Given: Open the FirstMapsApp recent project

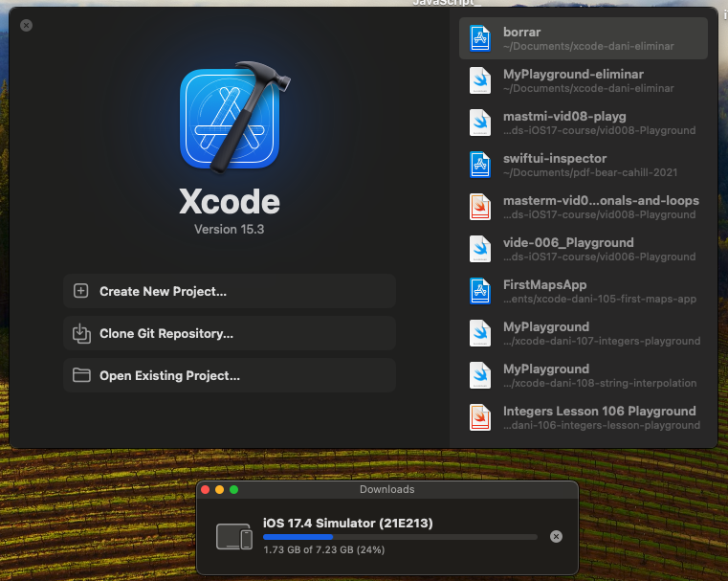Looking at the screenshot, I should pyautogui.click(x=584, y=291).
